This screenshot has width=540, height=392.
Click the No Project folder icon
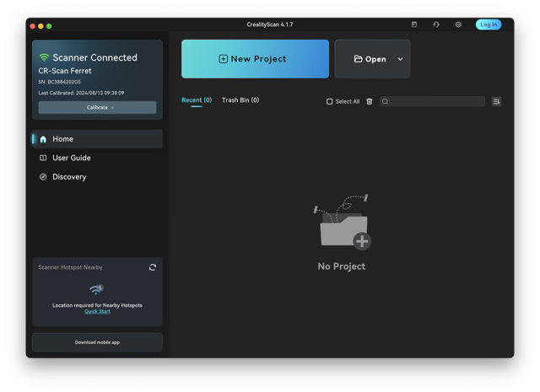[343, 222]
